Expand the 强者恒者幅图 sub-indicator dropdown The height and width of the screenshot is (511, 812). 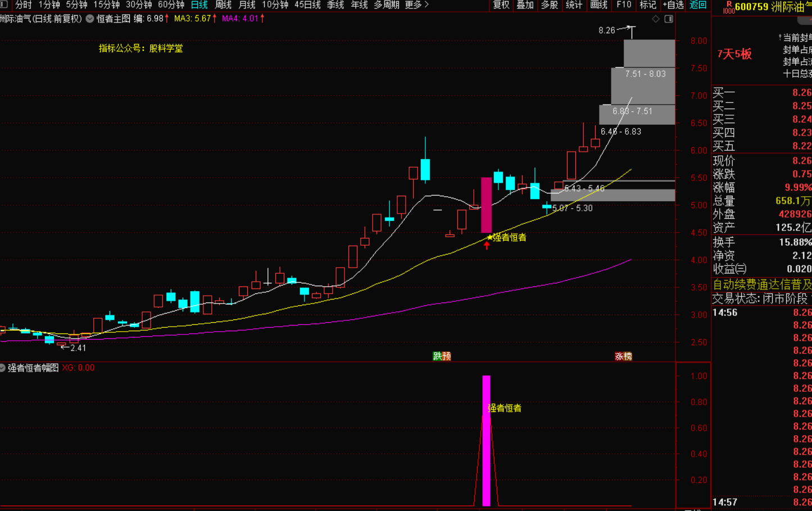coord(3,368)
